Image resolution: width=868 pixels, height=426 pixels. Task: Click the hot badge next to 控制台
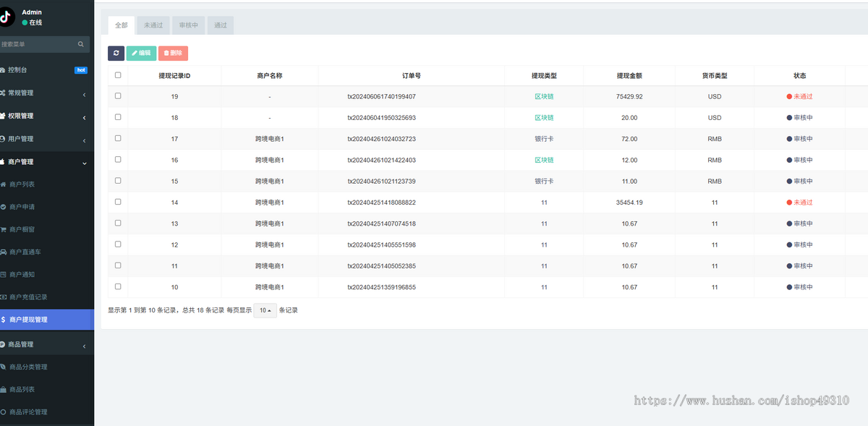81,70
